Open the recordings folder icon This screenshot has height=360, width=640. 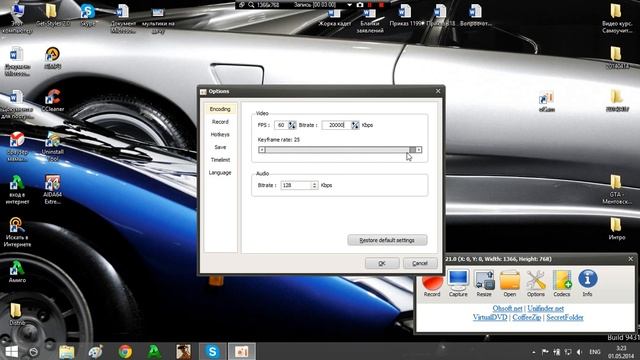510,283
